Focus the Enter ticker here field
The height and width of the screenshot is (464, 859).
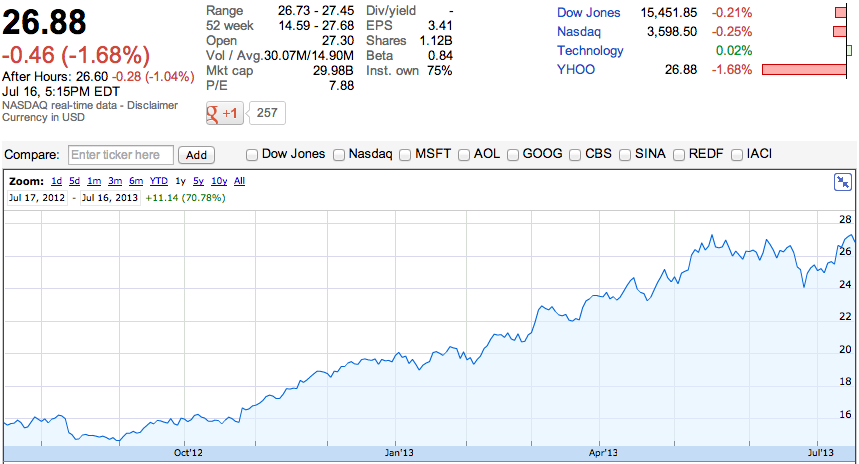point(121,155)
